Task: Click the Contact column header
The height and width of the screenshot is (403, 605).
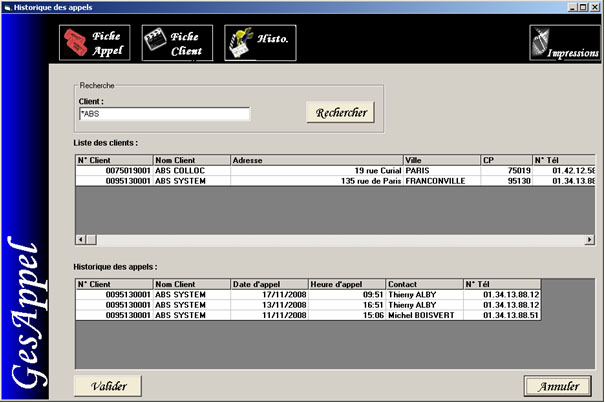Action: tap(424, 284)
